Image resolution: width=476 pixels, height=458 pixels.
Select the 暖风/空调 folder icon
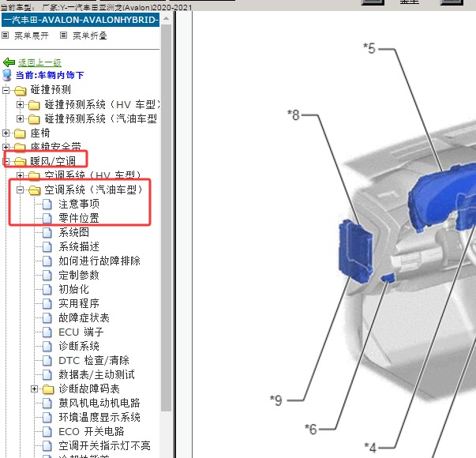(x=20, y=161)
